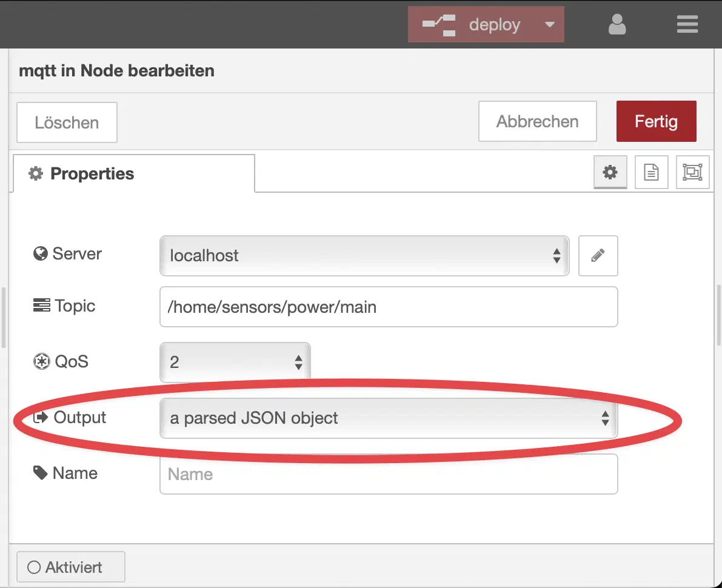Cancel editing with Abbrechen

click(x=537, y=121)
